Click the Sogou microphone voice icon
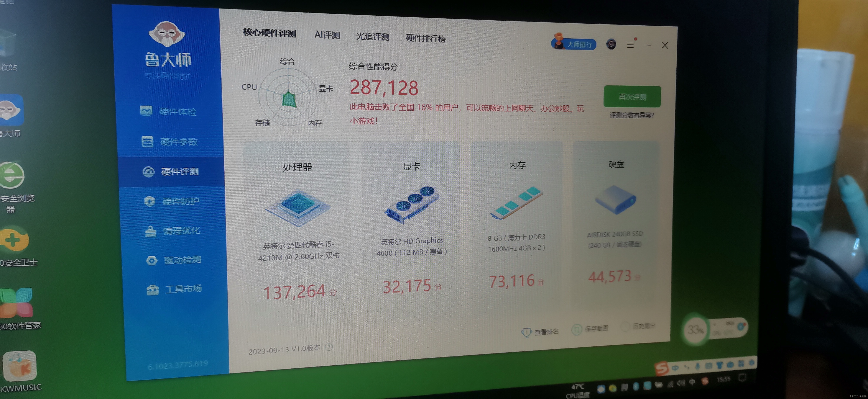 698,366
